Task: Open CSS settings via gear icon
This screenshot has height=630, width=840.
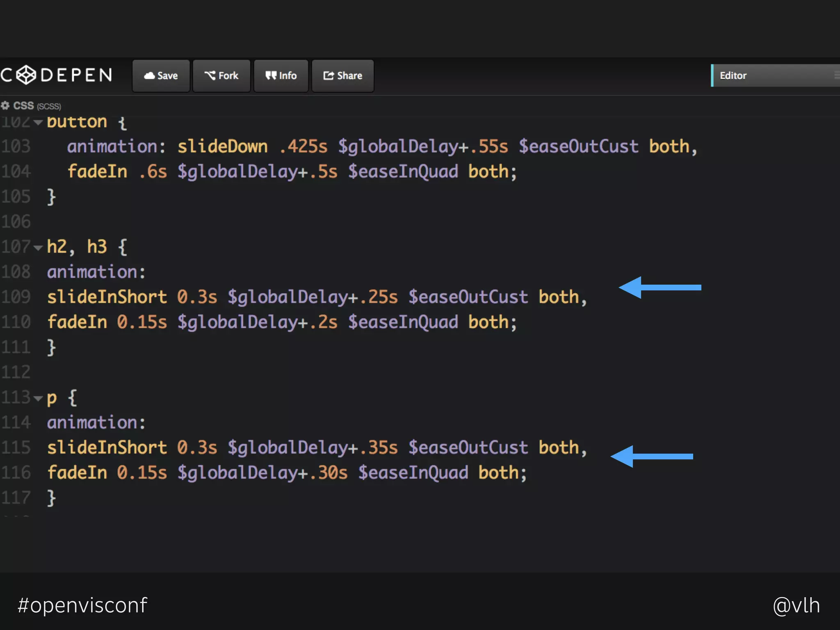Action: [x=5, y=106]
